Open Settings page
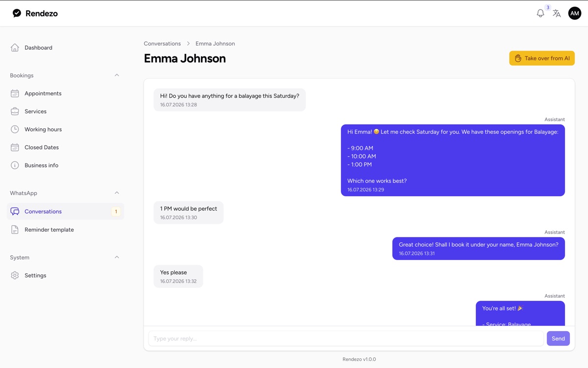The image size is (588, 368). 65,275
